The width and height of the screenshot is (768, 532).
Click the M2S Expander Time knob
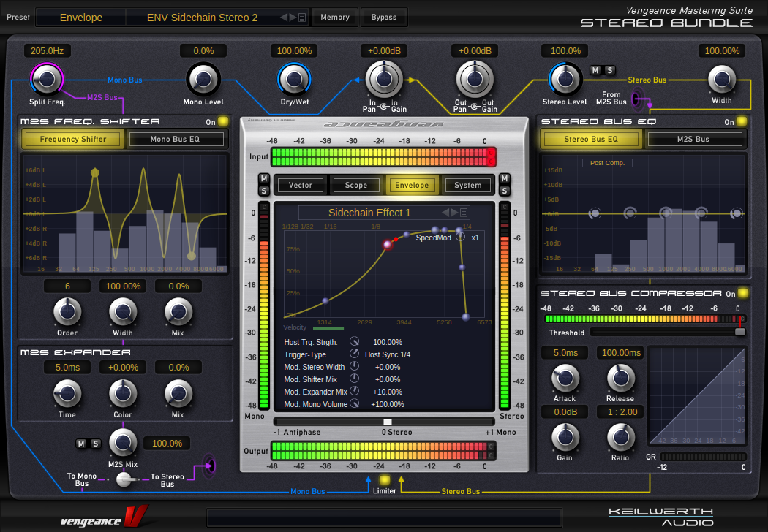click(x=67, y=393)
